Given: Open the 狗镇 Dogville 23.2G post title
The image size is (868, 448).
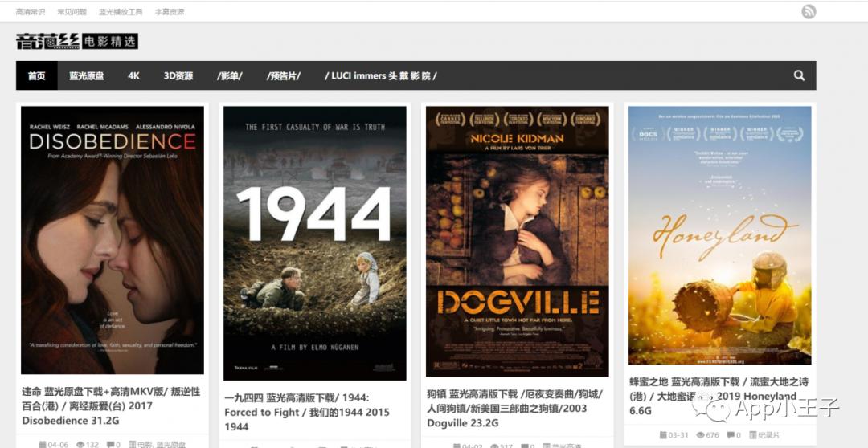Looking at the screenshot, I should click(515, 408).
